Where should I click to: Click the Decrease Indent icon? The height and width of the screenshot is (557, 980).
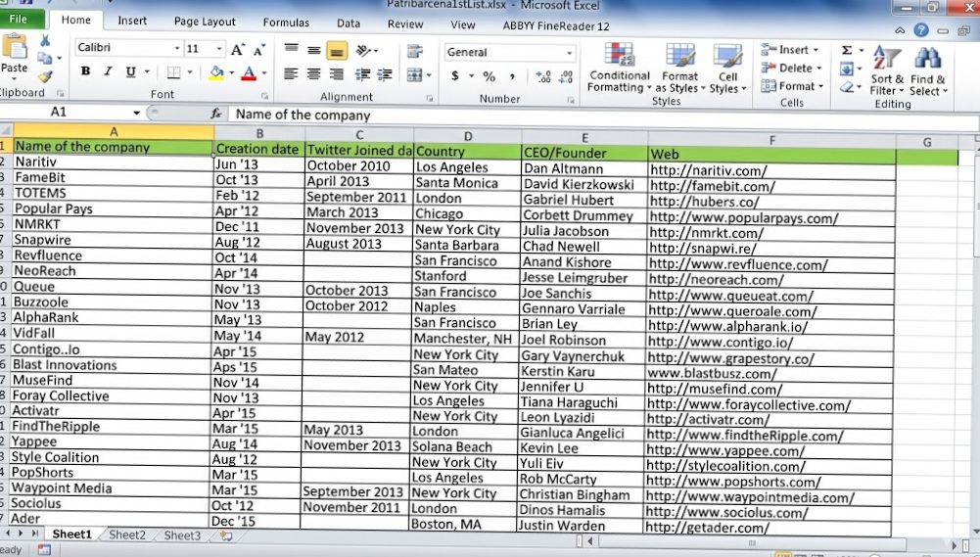pos(362,75)
